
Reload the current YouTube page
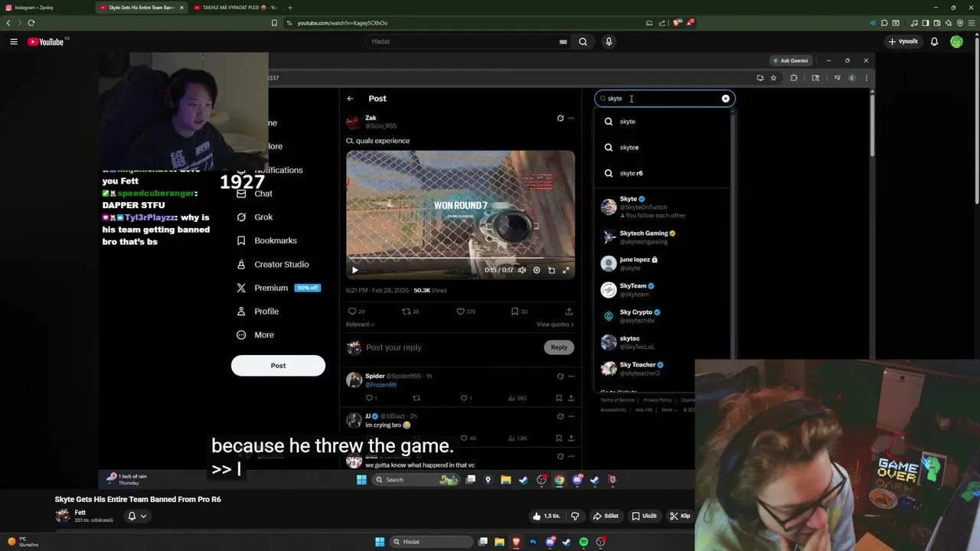pyautogui.click(x=31, y=23)
